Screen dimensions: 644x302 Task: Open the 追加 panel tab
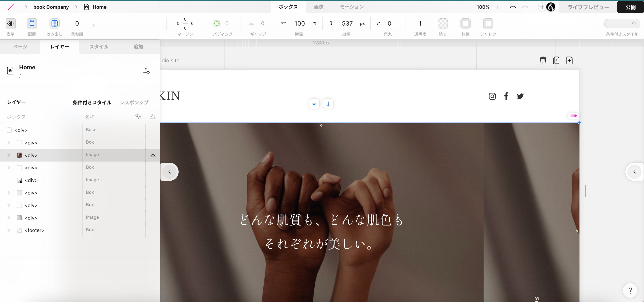tap(138, 47)
